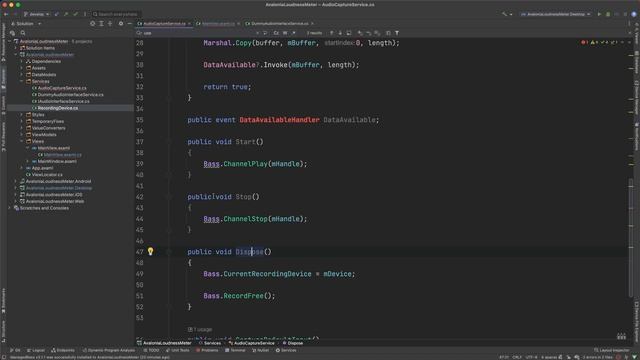Go to previous search occurrence arrow
Image resolution: width=640 pixels, height=360 pixels.
[331, 33]
